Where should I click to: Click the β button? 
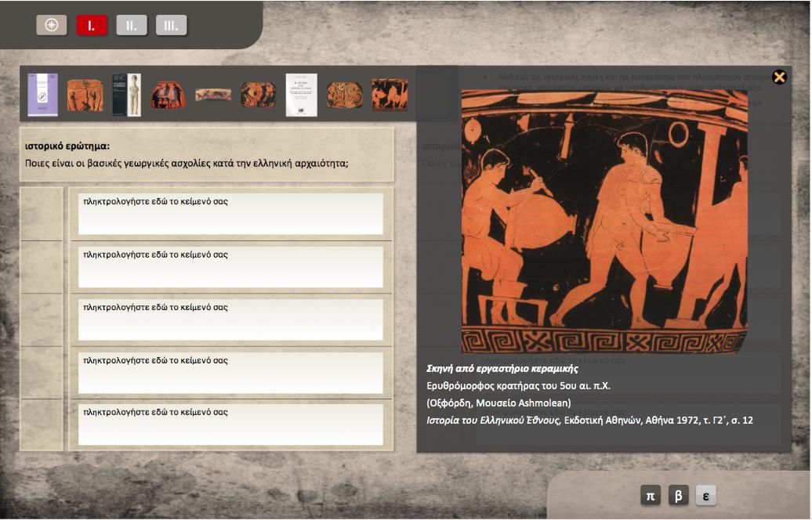pos(679,496)
